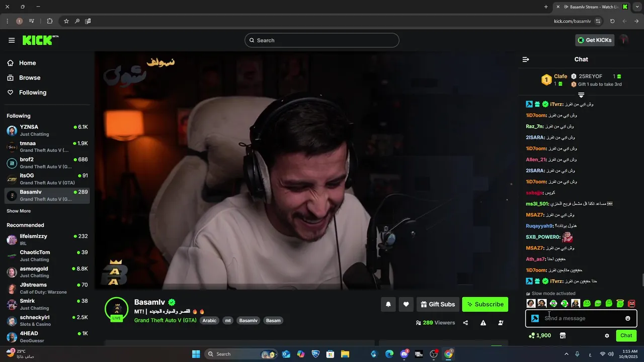Viewport: 644px width, 362px height.
Task: Click the hammer badge in message box
Action: point(535,318)
